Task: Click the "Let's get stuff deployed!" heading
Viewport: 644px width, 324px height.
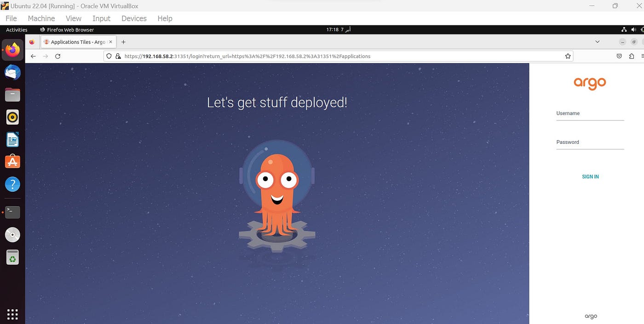Action: [x=277, y=102]
